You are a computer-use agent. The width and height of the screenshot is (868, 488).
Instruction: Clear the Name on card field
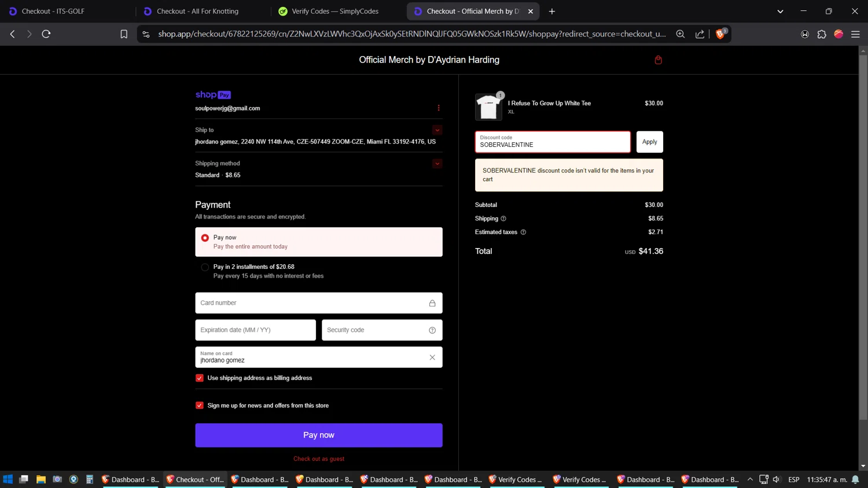click(x=432, y=357)
